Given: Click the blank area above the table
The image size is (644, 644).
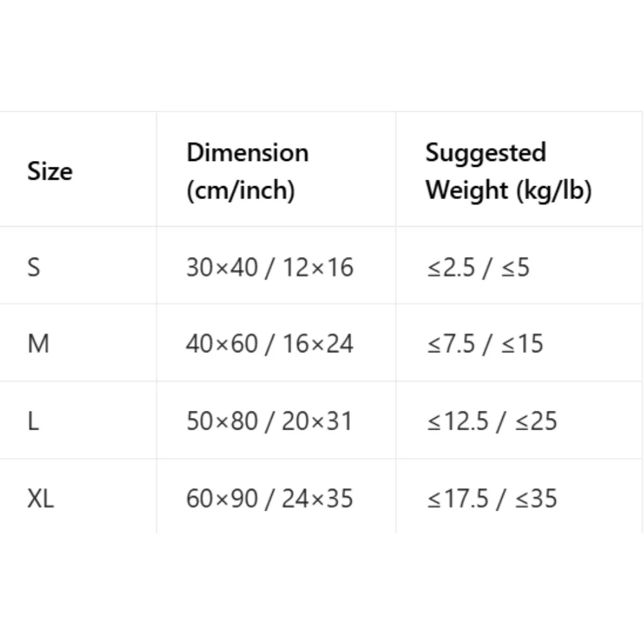Looking at the screenshot, I should tap(322, 55).
